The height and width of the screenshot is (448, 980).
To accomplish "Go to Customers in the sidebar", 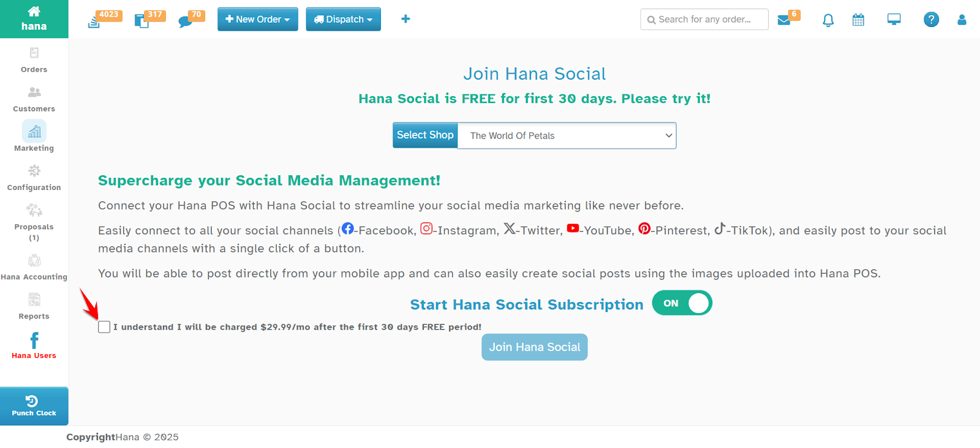I will (34, 99).
